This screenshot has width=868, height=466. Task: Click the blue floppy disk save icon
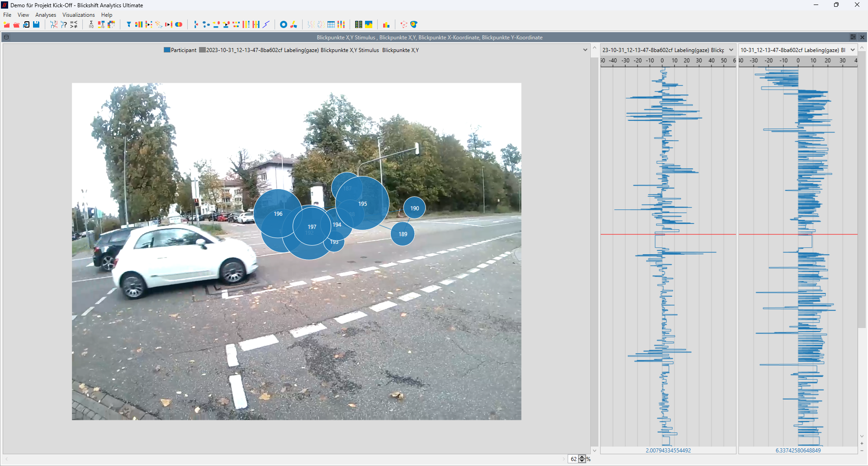coord(36,24)
